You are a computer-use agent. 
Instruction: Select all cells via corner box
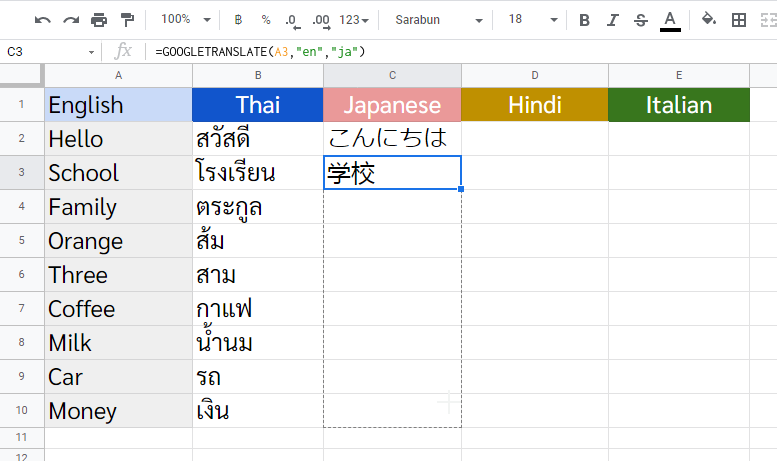[x=22, y=75]
